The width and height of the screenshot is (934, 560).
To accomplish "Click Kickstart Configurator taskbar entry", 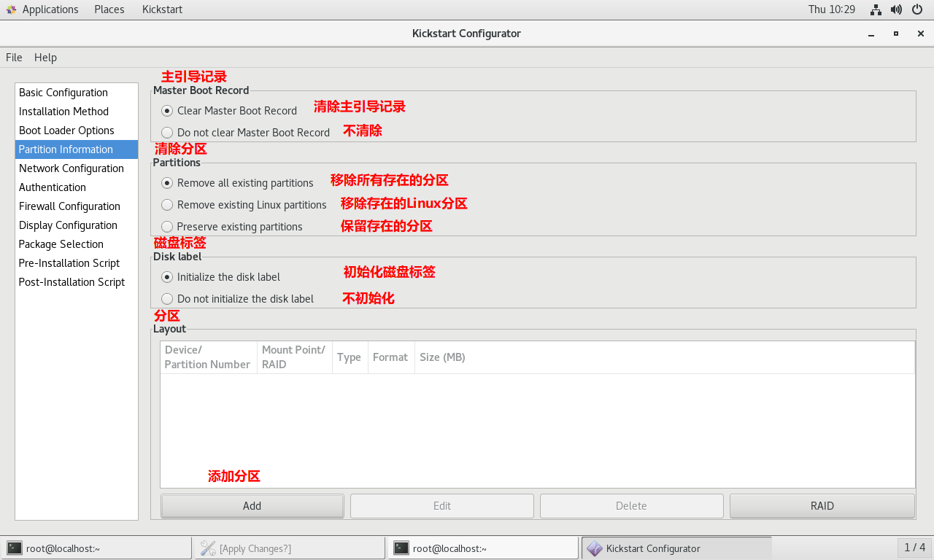I will pos(676,548).
